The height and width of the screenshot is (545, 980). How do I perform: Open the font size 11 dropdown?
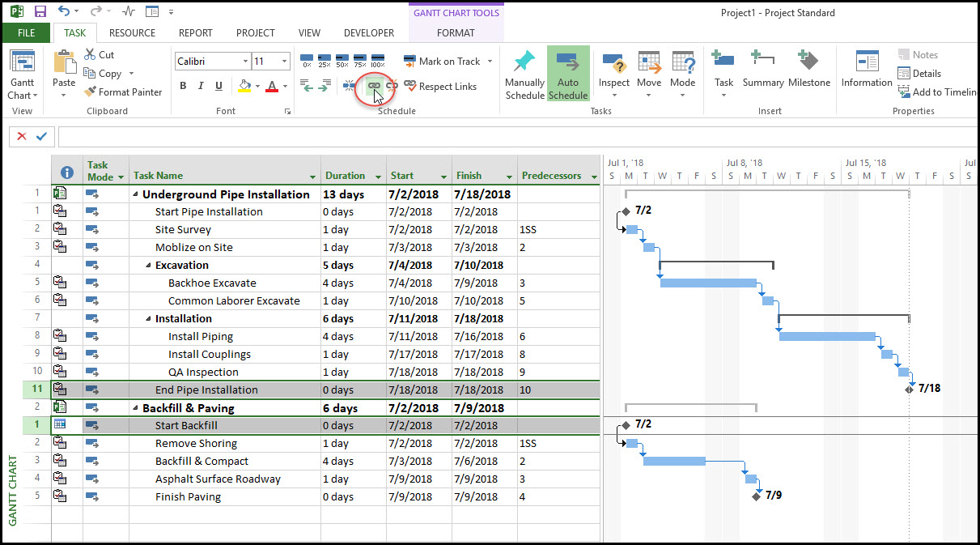[x=284, y=62]
